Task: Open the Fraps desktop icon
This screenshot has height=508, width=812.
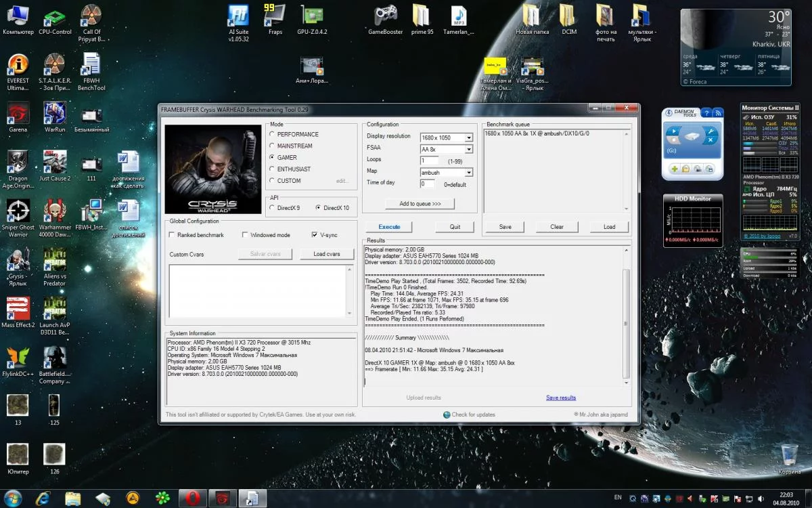Action: [275, 16]
